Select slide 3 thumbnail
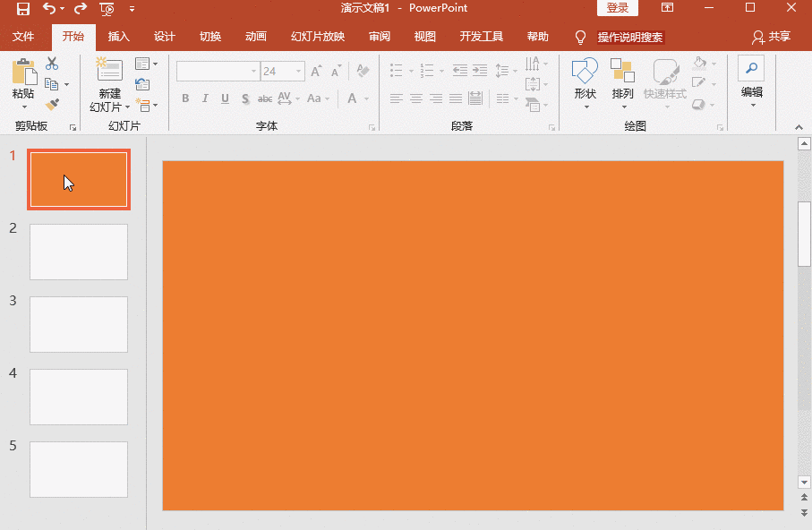 coord(79,324)
